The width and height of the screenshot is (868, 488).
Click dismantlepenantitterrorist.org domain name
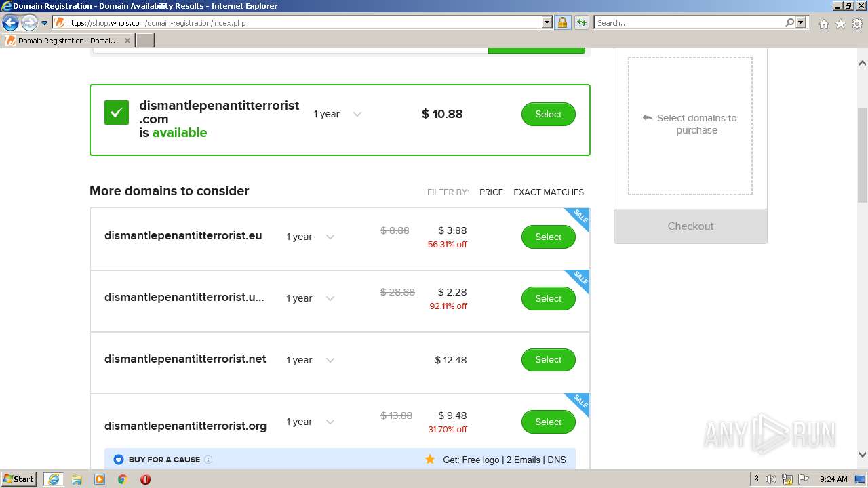click(185, 426)
